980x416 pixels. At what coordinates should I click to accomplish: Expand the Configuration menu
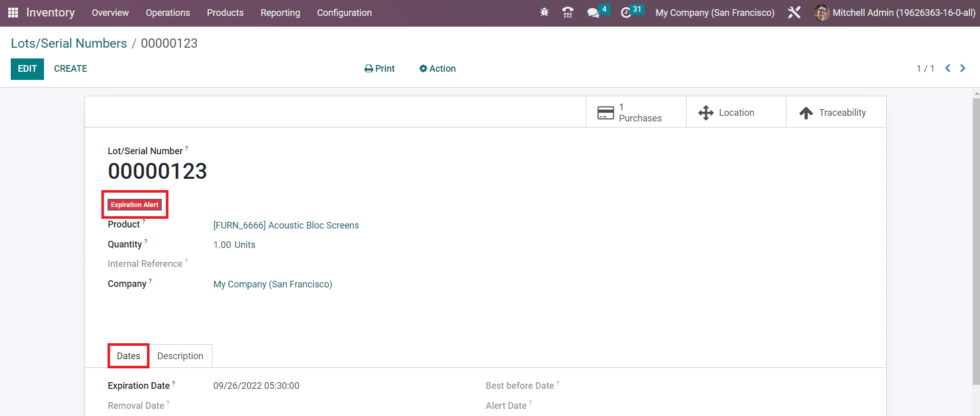[x=344, y=13]
